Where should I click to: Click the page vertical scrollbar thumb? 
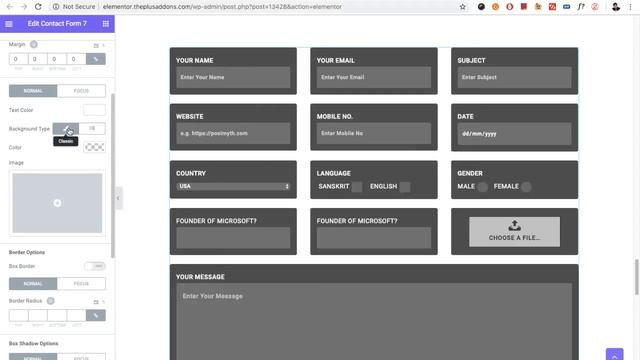[x=636, y=277]
